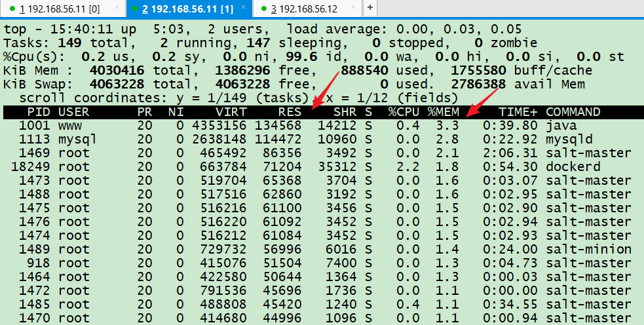Click the 134568 RES value
Screen dimensions: 644x325
coord(278,125)
